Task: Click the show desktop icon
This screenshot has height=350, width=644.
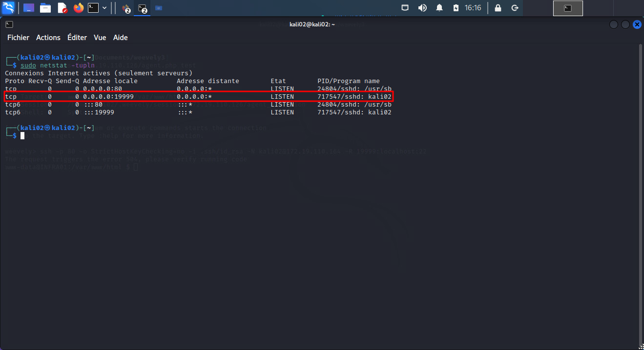Action: (29, 8)
